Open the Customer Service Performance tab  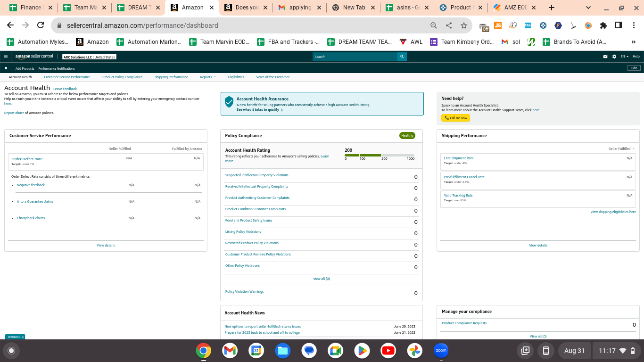[67, 77]
